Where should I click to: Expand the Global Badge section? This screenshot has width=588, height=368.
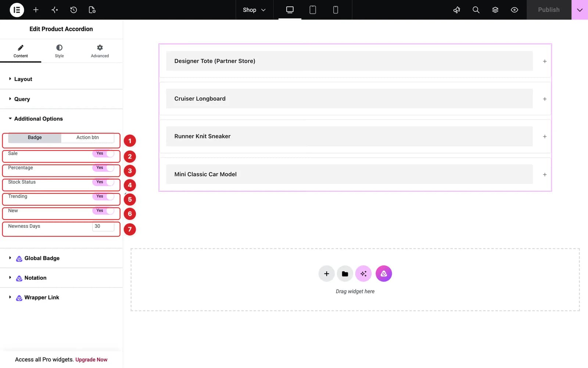coord(61,258)
